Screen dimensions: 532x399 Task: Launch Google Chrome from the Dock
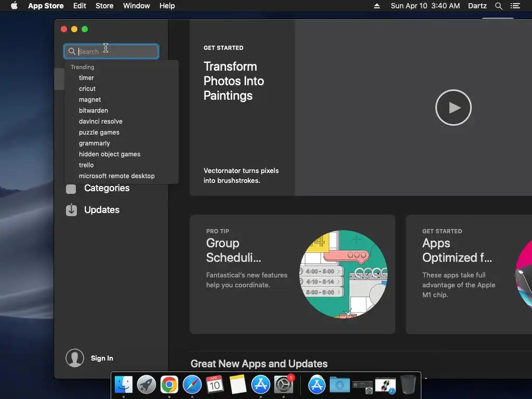click(x=169, y=384)
